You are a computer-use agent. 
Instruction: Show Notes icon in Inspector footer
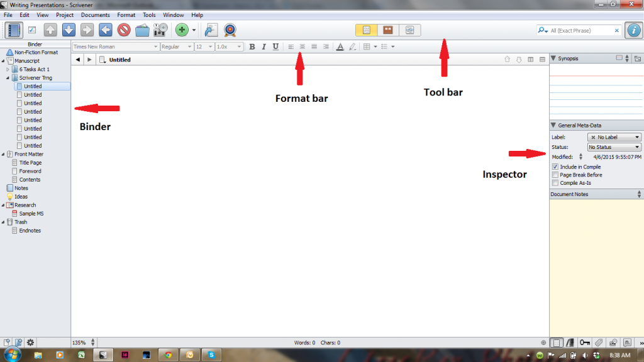coord(556,343)
